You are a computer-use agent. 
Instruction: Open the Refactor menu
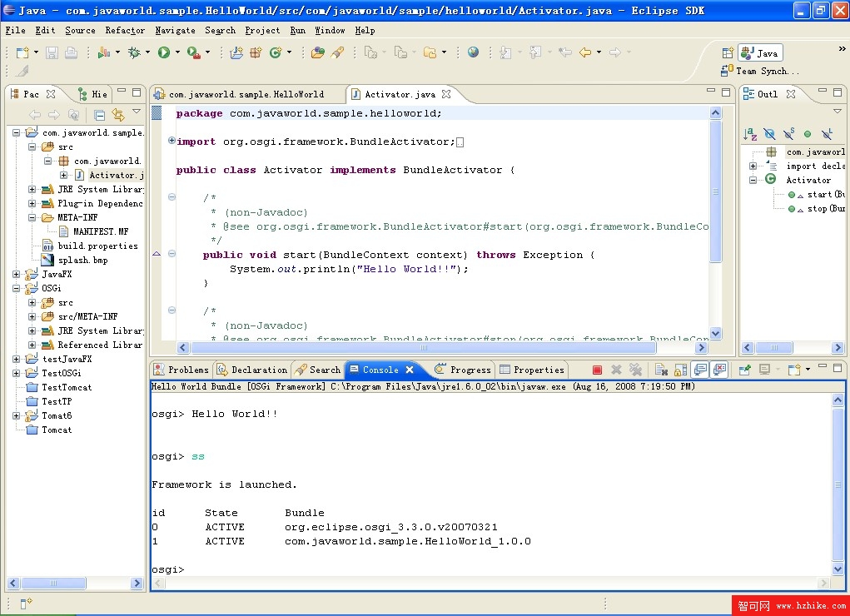point(125,30)
